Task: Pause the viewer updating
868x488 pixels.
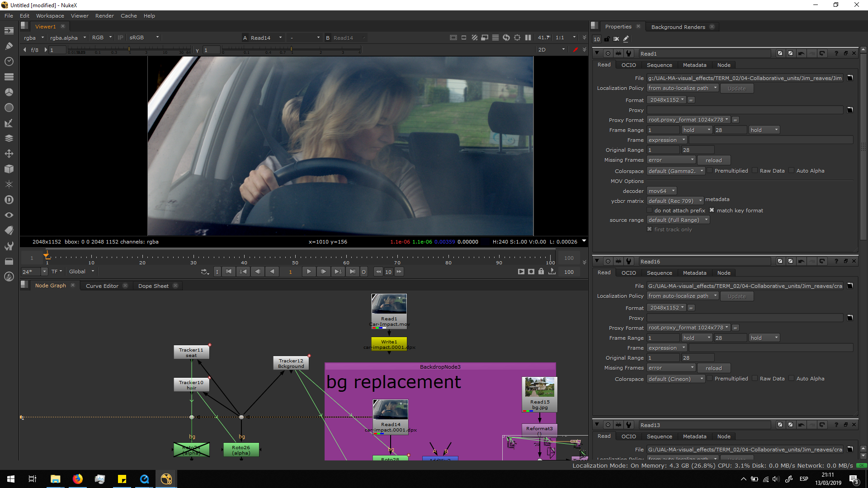Action: (x=528, y=38)
